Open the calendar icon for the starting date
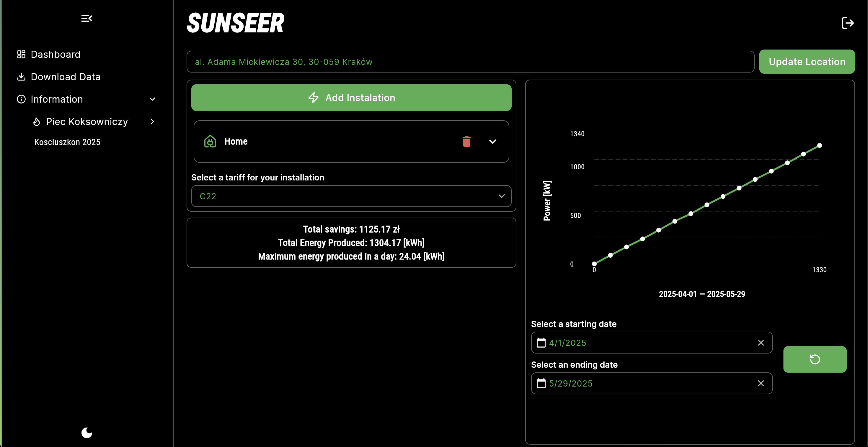This screenshot has height=447, width=868. [541, 343]
